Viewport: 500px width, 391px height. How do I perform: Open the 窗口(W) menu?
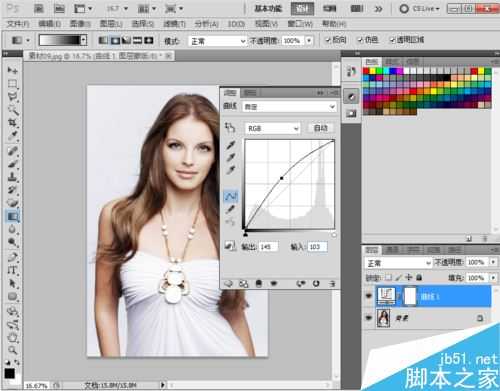(300, 24)
